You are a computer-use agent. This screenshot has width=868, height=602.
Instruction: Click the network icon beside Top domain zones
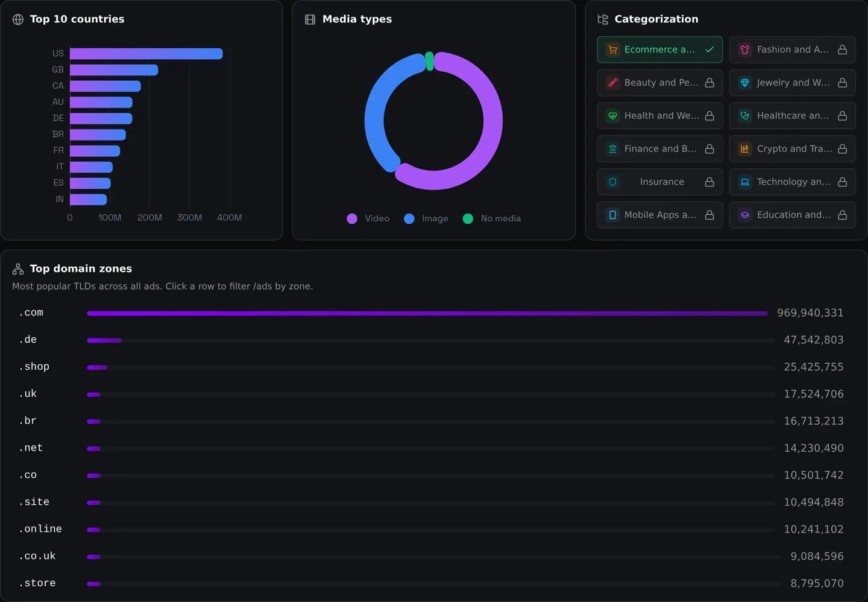tap(18, 269)
